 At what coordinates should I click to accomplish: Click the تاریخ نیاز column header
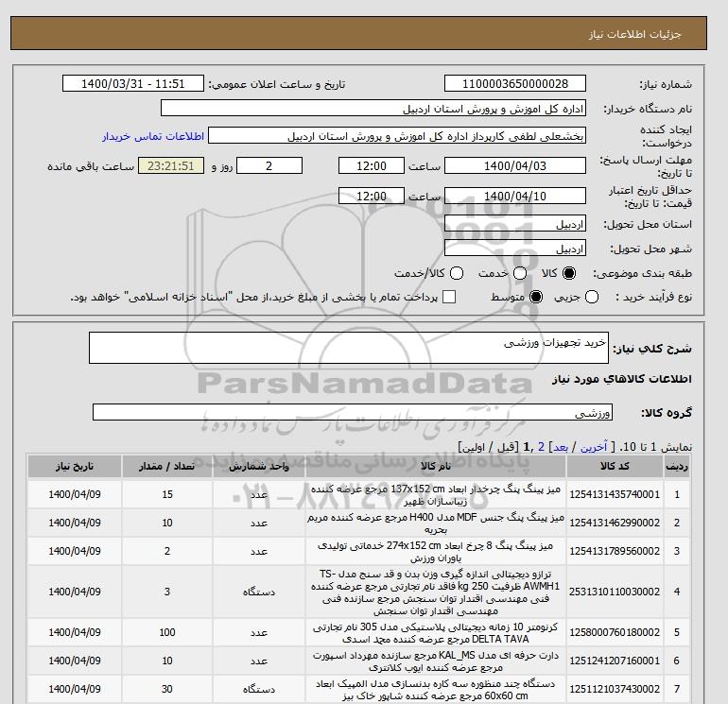coord(75,467)
